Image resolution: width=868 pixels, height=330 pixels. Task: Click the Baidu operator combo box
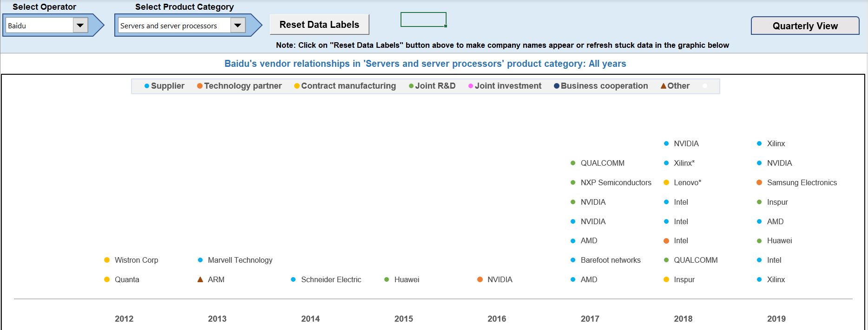click(x=39, y=26)
